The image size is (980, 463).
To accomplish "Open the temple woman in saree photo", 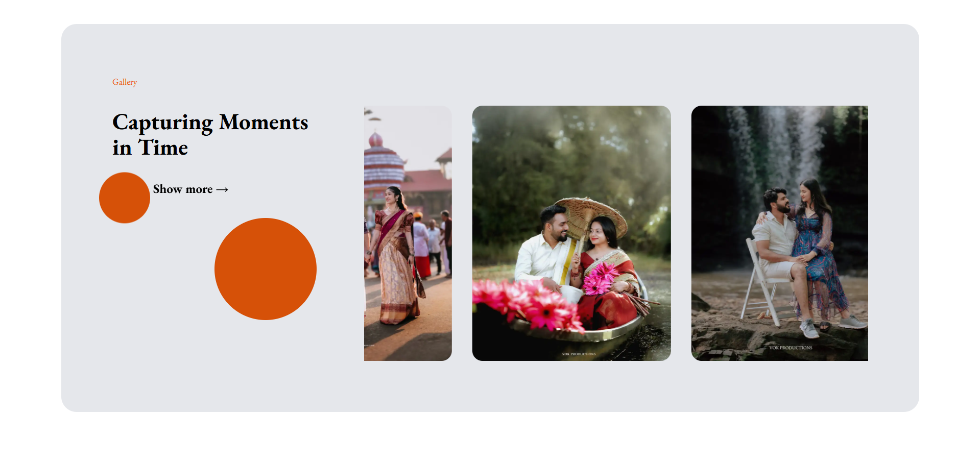I will click(x=408, y=233).
